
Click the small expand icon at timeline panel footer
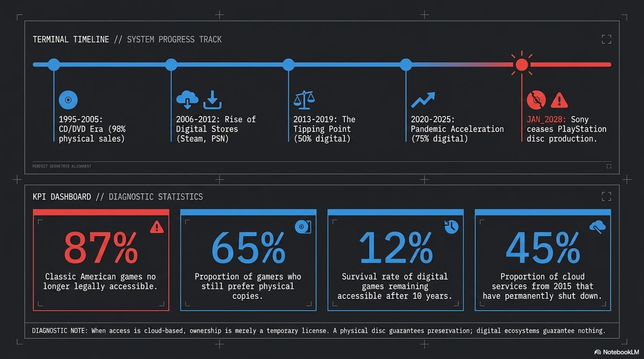pos(609,166)
